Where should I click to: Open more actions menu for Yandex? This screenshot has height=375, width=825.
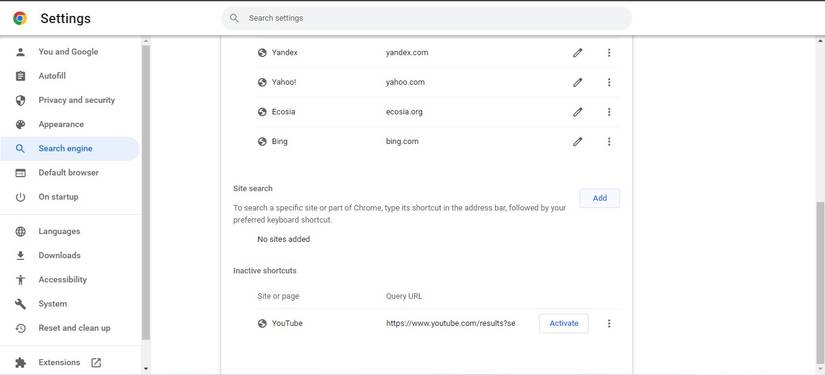[609, 53]
